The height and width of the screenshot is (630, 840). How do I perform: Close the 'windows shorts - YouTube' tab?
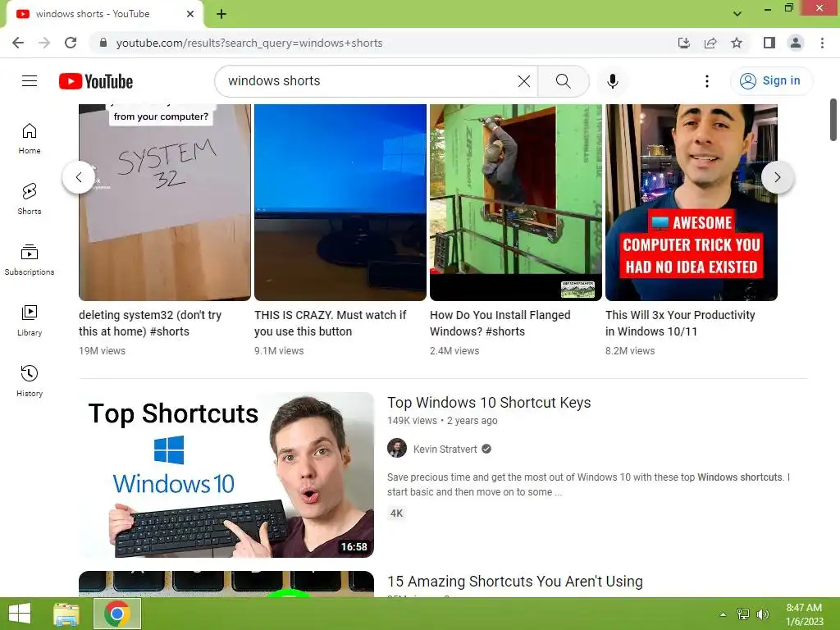tap(190, 14)
